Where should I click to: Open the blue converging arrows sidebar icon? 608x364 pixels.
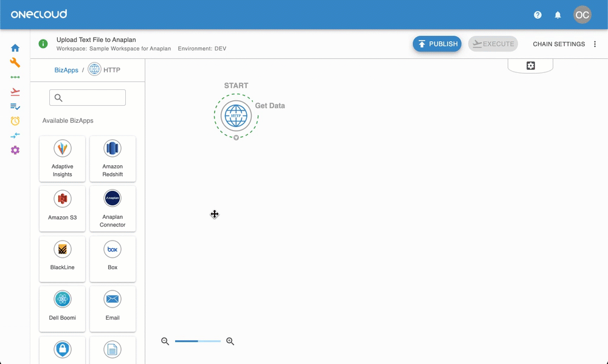(x=15, y=136)
